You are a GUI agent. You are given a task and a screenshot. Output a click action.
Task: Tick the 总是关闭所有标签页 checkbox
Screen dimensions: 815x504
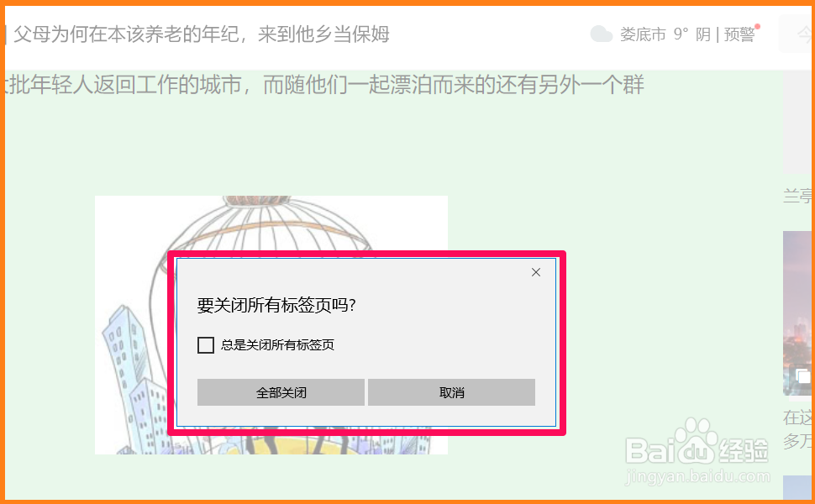click(206, 345)
